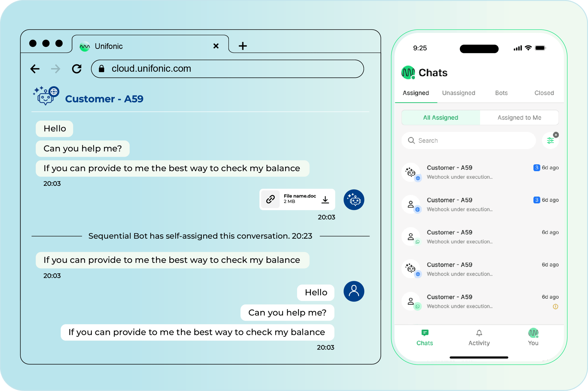Open first Customer - A59 chat with bot avatar
Viewport: 588px width, 391px height.
tap(480, 172)
